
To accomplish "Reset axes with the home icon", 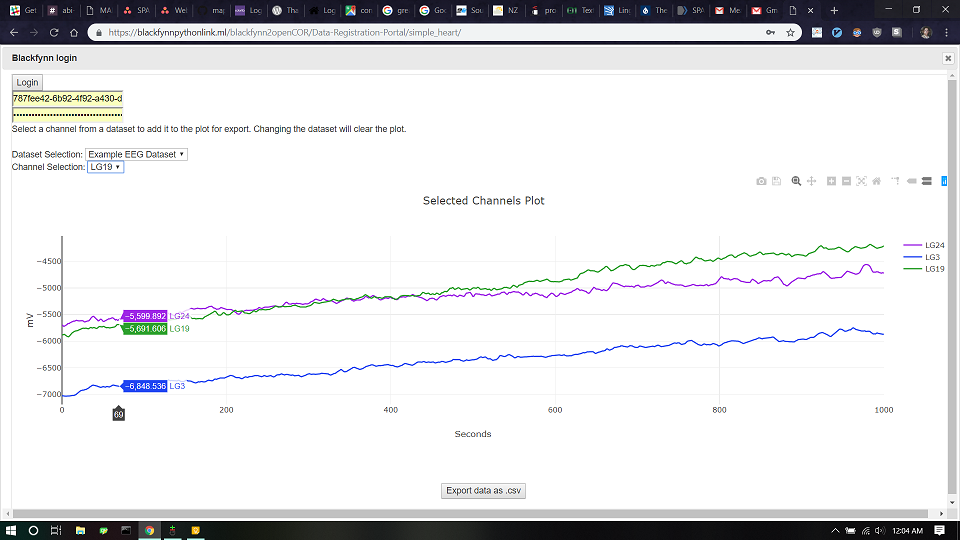I will point(877,181).
